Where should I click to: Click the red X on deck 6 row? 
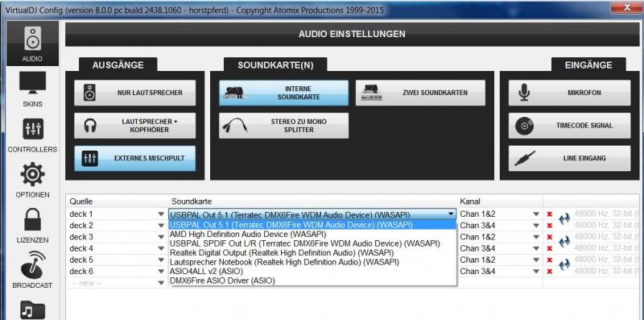tap(550, 272)
